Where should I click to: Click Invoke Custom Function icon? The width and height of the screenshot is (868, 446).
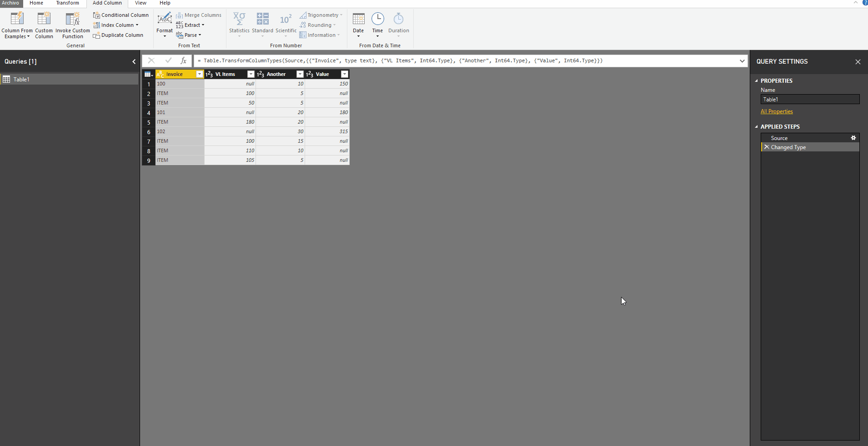73,19
